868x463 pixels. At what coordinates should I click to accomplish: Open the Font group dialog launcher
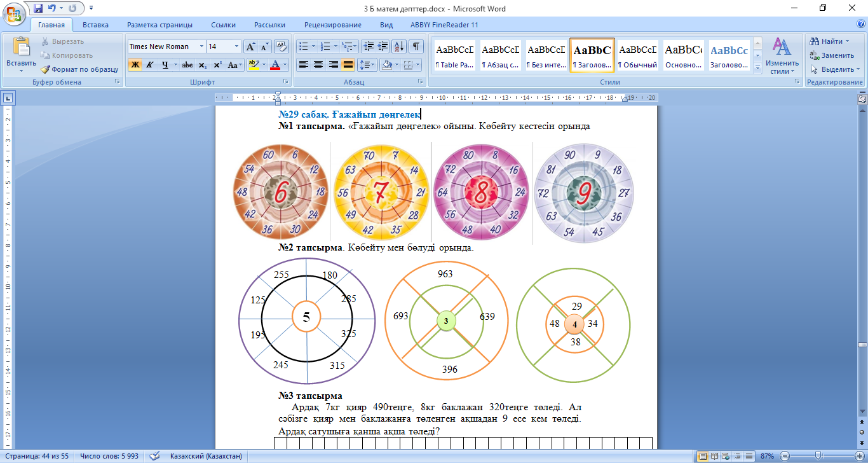pyautogui.click(x=285, y=82)
